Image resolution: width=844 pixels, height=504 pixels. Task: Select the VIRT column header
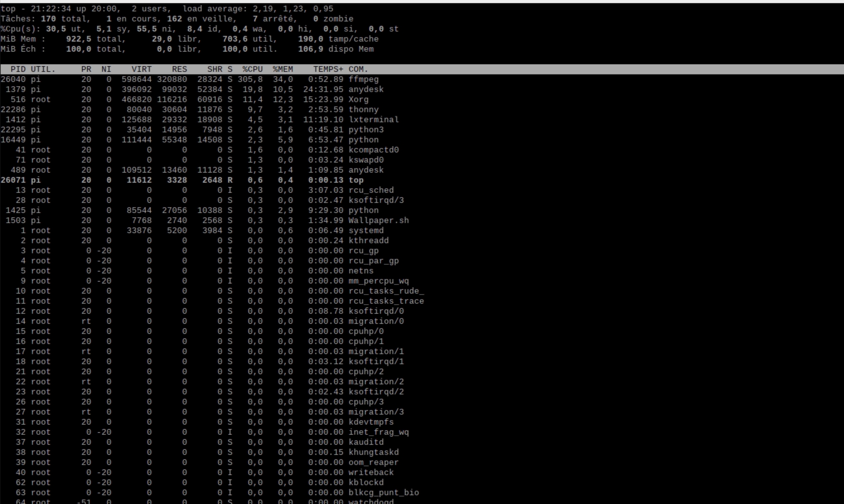click(142, 69)
